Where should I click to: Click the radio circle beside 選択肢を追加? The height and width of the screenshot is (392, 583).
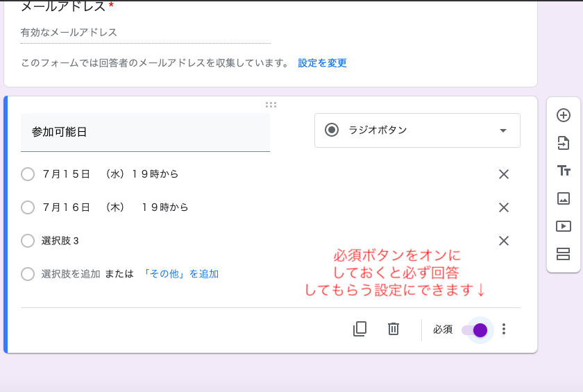(28, 274)
